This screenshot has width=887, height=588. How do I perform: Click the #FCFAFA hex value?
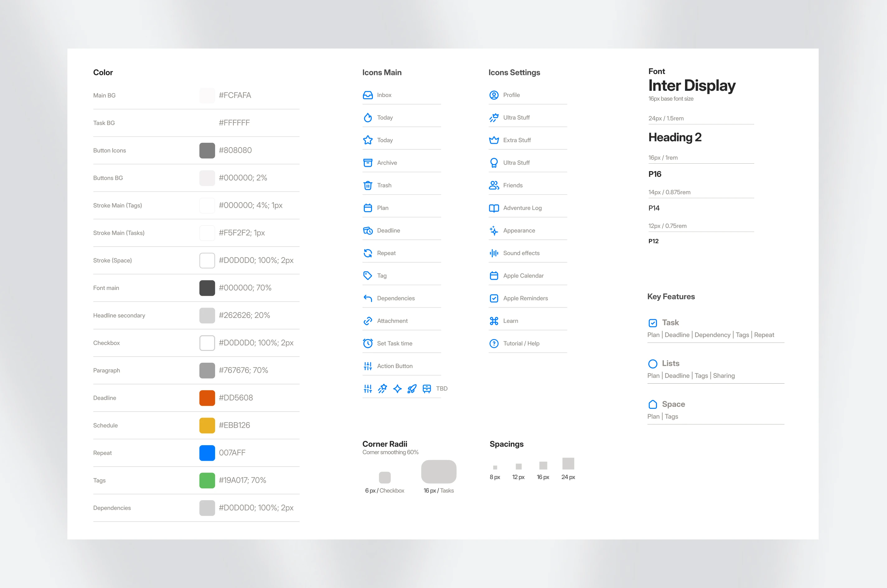235,95
